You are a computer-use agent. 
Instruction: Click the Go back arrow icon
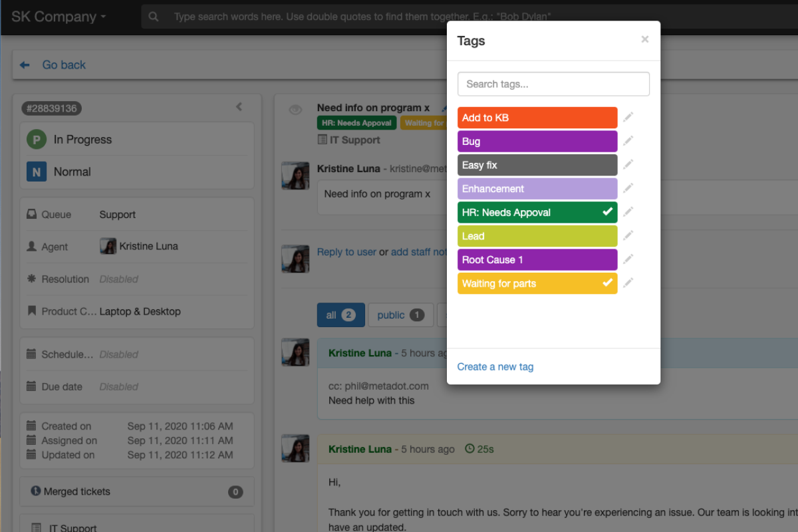(x=25, y=65)
